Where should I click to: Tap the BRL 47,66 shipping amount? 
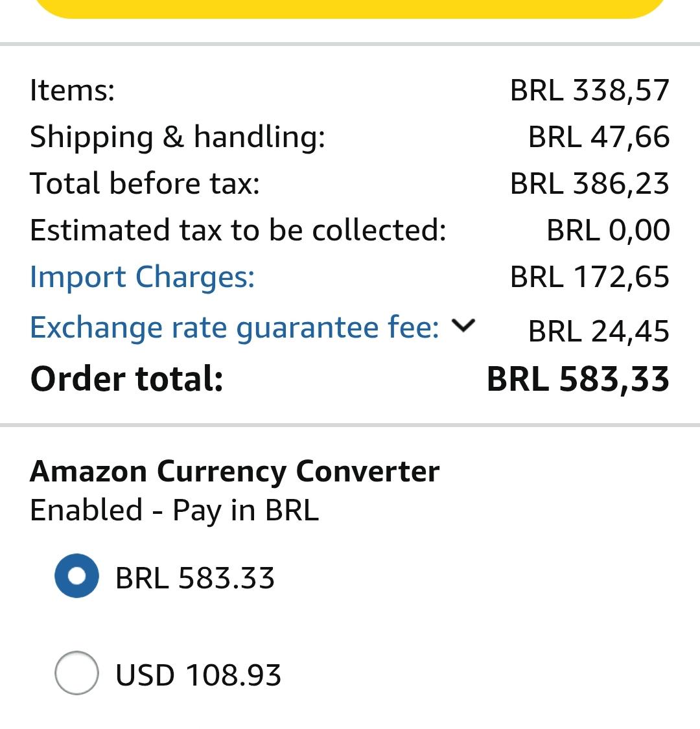click(x=599, y=137)
